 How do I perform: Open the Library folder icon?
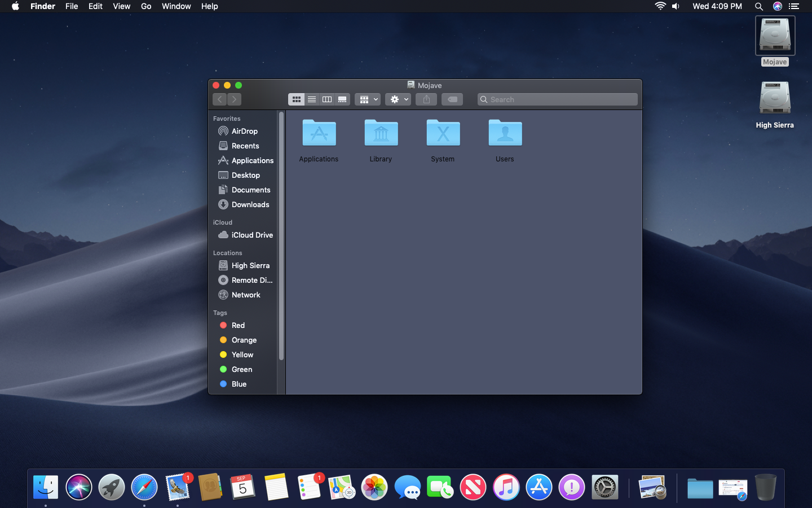click(x=381, y=133)
